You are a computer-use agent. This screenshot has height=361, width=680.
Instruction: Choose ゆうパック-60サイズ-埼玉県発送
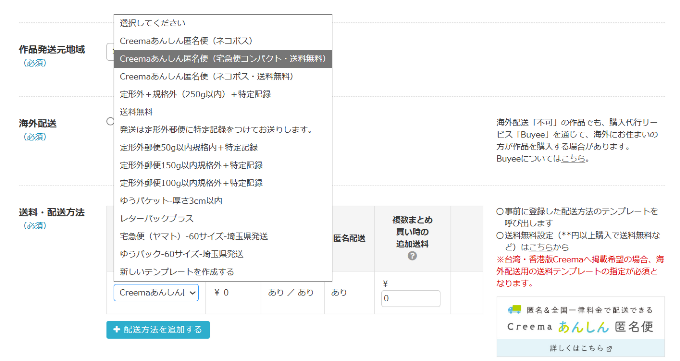tap(223, 254)
